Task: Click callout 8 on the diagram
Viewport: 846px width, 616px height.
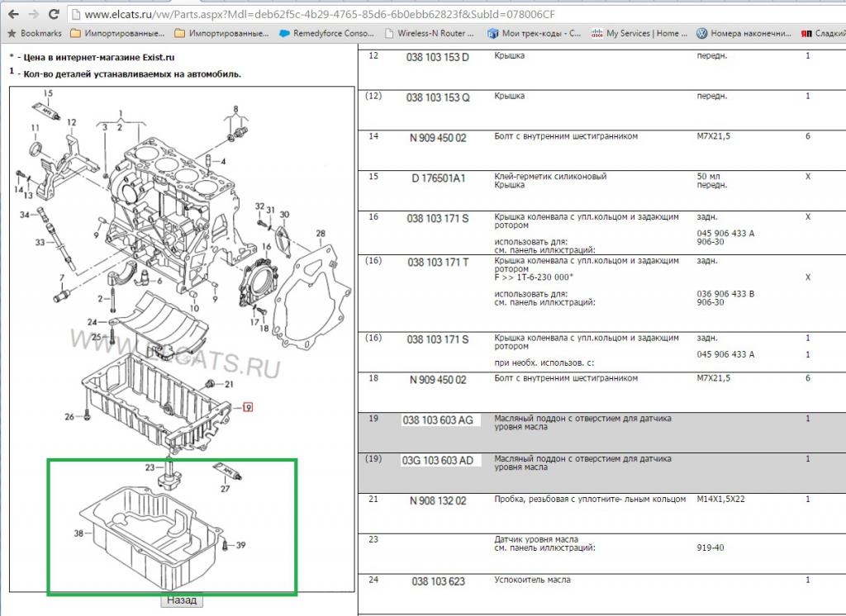Action: click(x=235, y=109)
